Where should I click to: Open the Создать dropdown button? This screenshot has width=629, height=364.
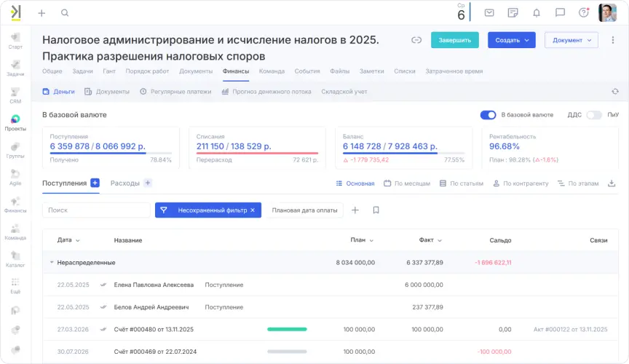512,40
